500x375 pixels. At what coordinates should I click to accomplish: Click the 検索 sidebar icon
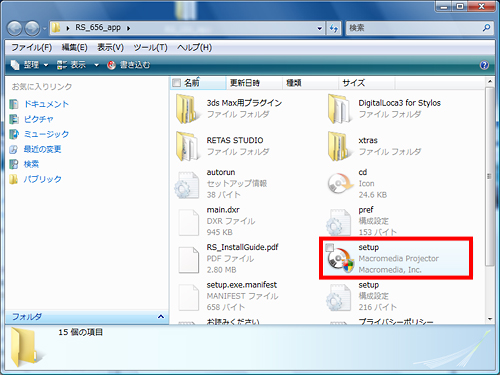[x=14, y=164]
